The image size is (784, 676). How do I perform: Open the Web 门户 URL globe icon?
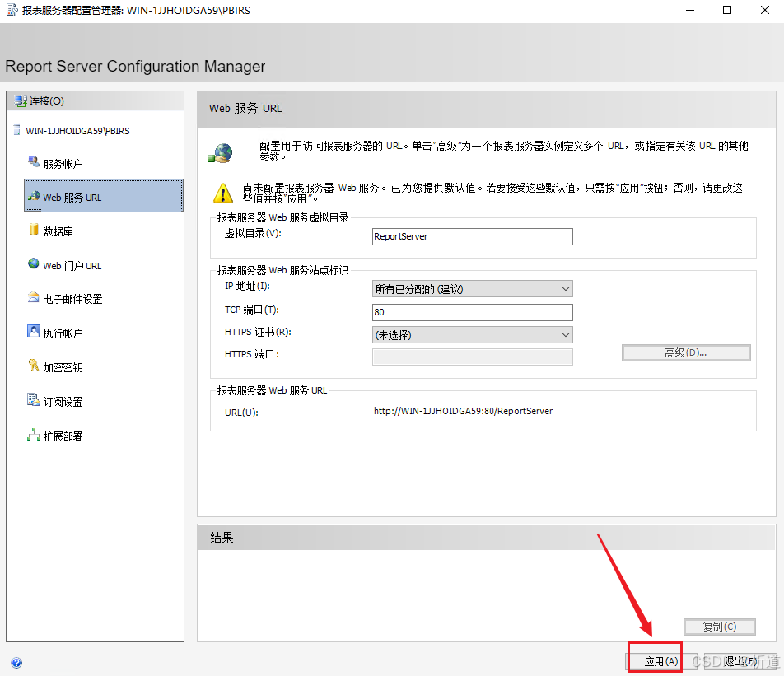tap(34, 264)
